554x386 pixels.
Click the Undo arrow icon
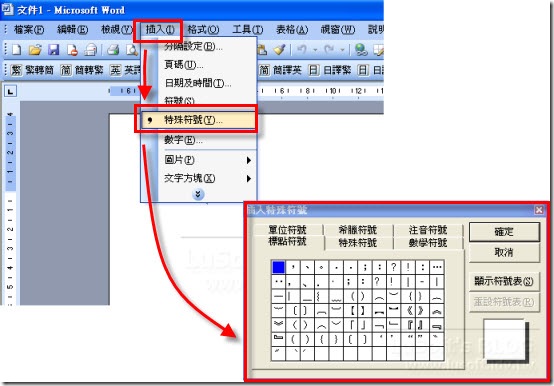tap(301, 50)
